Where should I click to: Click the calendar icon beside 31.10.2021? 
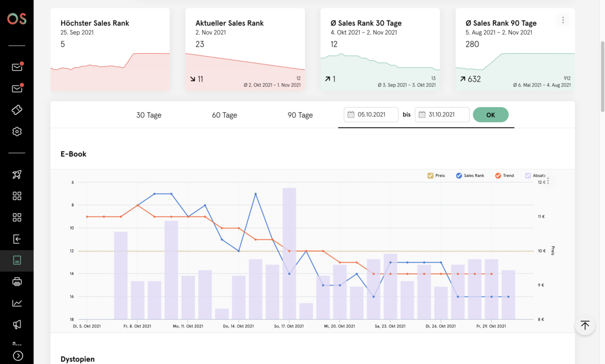coord(422,114)
